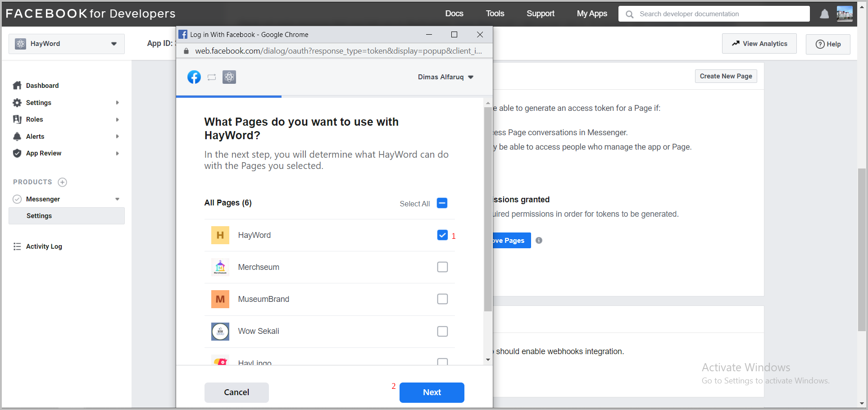Click the Merchseum page logo
The image size is (868, 410).
click(220, 267)
